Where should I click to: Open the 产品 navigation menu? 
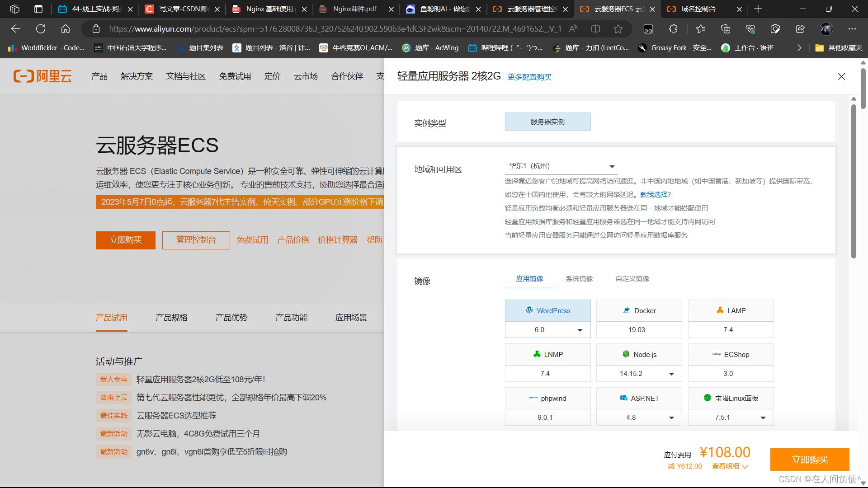point(99,76)
